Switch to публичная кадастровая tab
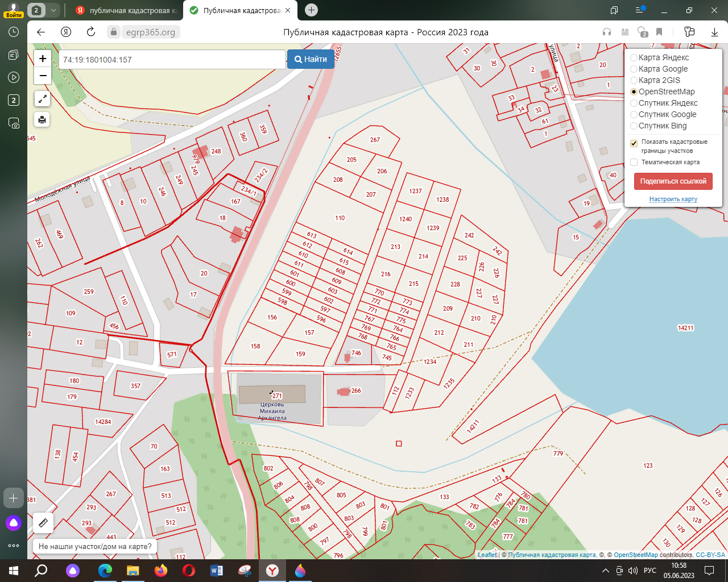The width and height of the screenshot is (728, 582). coord(127,10)
